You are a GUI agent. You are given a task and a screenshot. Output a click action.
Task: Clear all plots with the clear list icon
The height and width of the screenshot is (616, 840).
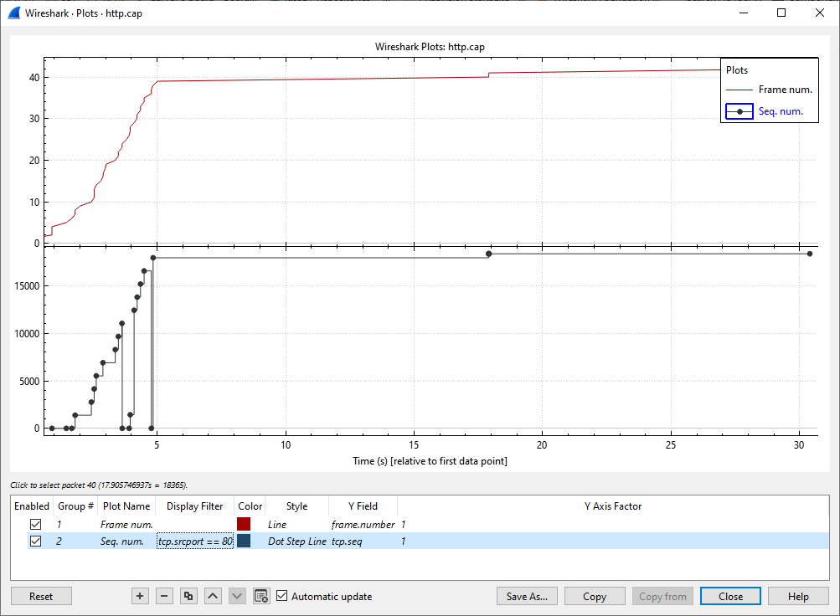click(x=261, y=596)
